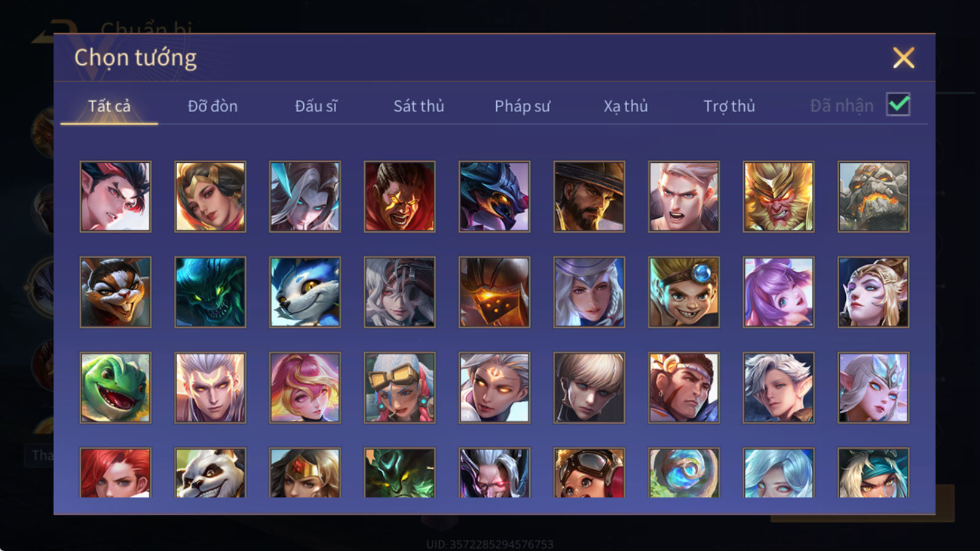Pick the goggles-wearing pink-haired girl hero
This screenshot has height=551, width=980.
399,388
